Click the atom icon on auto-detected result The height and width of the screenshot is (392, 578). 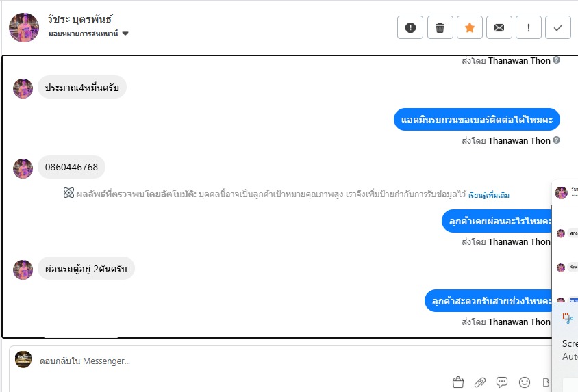[68, 194]
